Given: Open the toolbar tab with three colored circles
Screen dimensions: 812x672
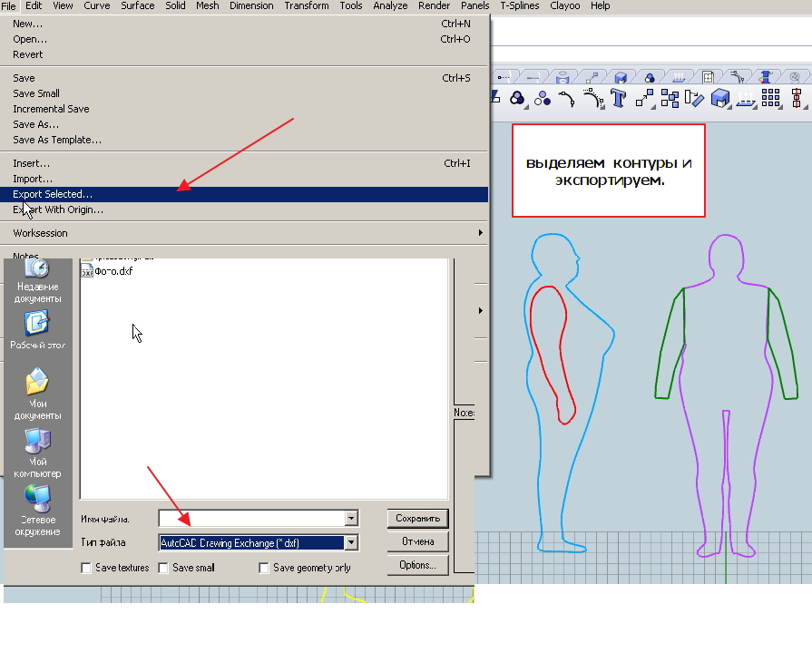Looking at the screenshot, I should [650, 78].
